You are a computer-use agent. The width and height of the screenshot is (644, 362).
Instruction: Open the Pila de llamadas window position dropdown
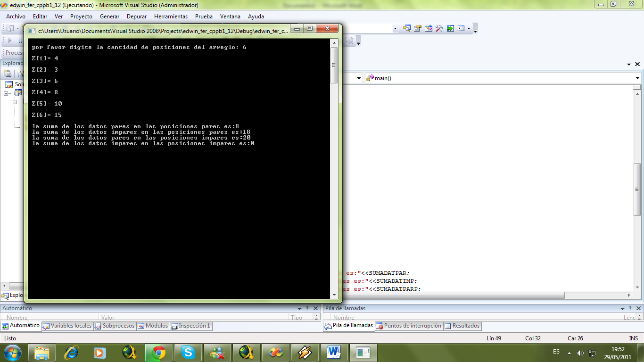pyautogui.click(x=621, y=308)
